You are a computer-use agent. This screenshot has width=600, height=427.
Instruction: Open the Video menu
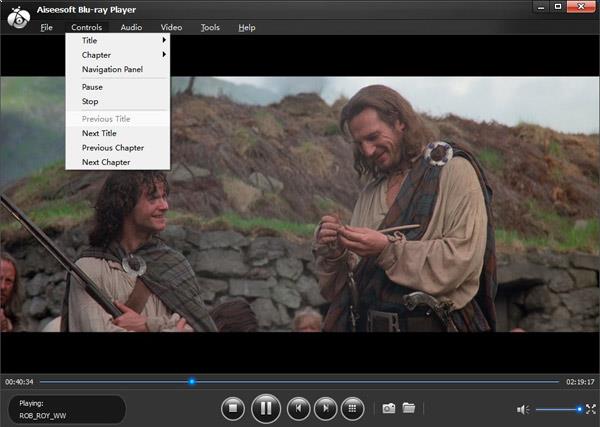pyautogui.click(x=171, y=28)
